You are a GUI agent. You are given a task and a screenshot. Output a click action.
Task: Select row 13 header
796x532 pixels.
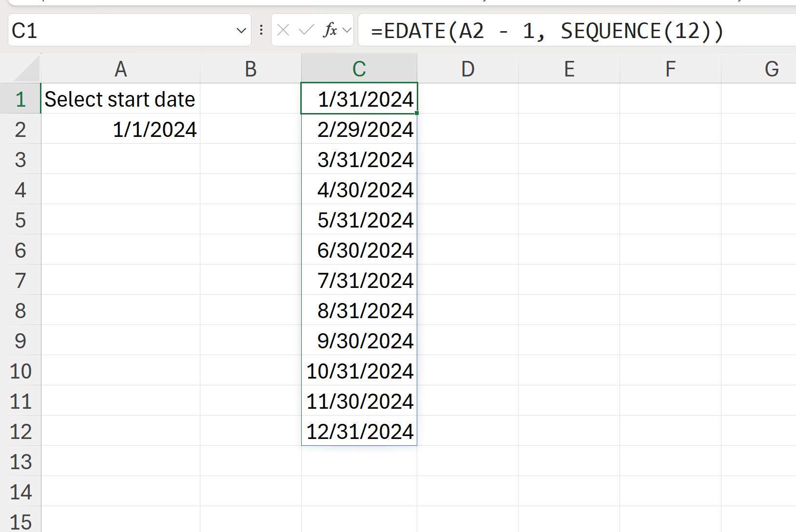tap(20, 462)
